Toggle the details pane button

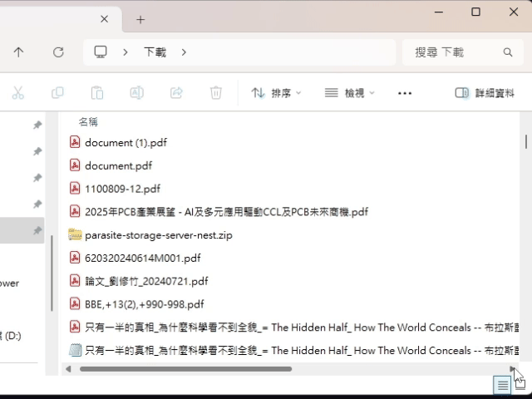point(485,93)
